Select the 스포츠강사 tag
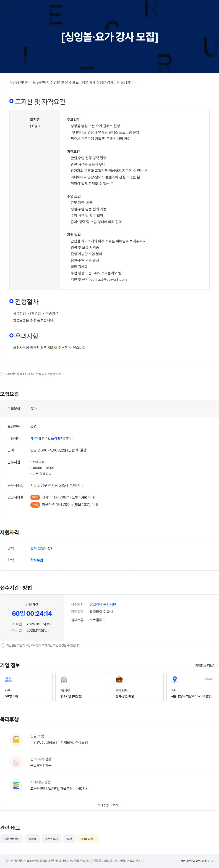 coord(52,839)
